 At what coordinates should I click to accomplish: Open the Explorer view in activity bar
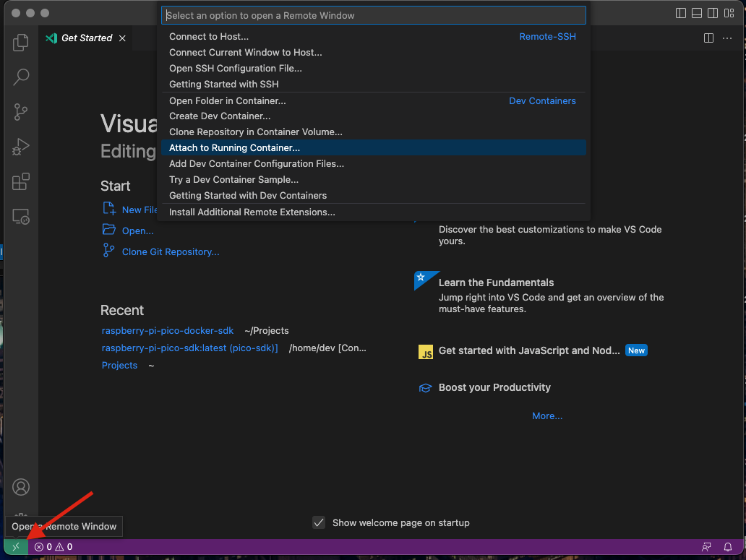pos(20,43)
